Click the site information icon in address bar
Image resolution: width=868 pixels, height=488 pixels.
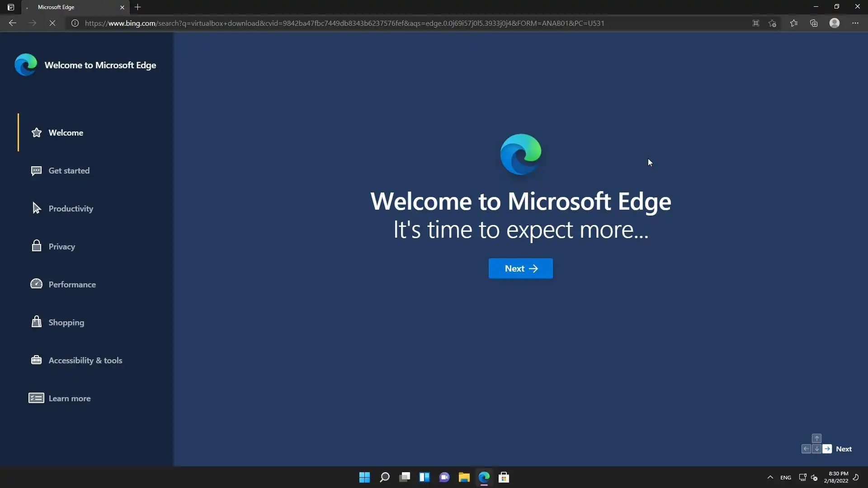point(75,23)
